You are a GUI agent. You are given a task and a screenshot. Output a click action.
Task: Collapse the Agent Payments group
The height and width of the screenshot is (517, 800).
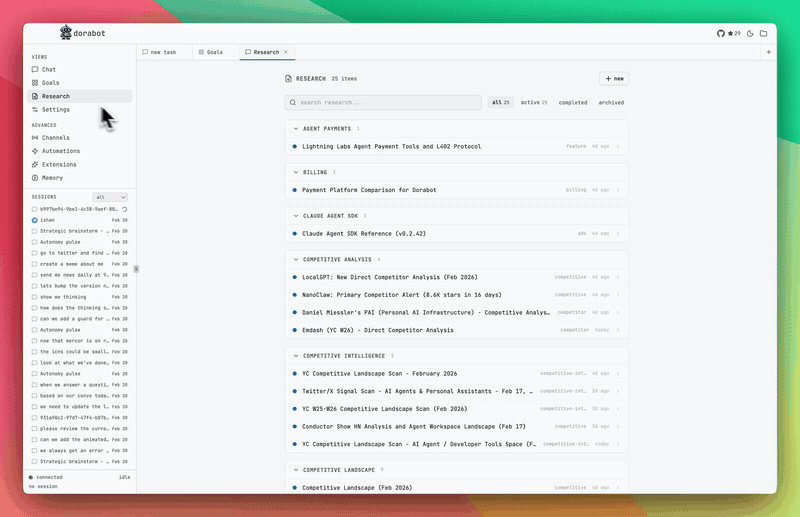296,129
